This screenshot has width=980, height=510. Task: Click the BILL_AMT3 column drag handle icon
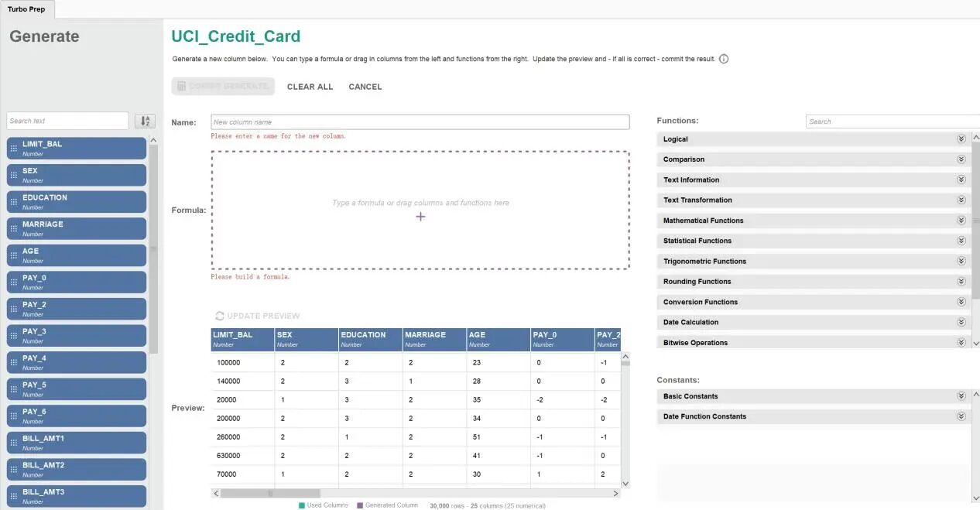pyautogui.click(x=13, y=496)
